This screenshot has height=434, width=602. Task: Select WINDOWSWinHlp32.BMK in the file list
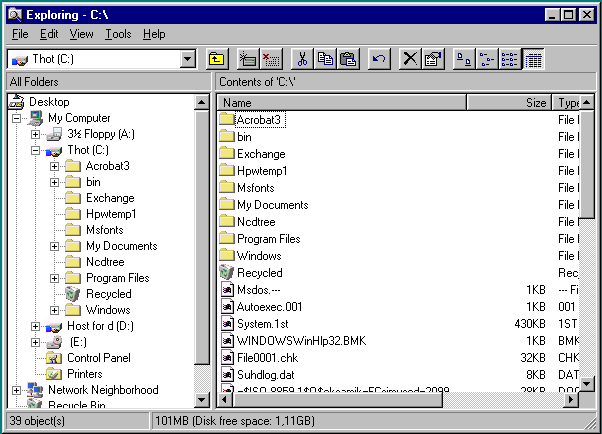pyautogui.click(x=301, y=341)
